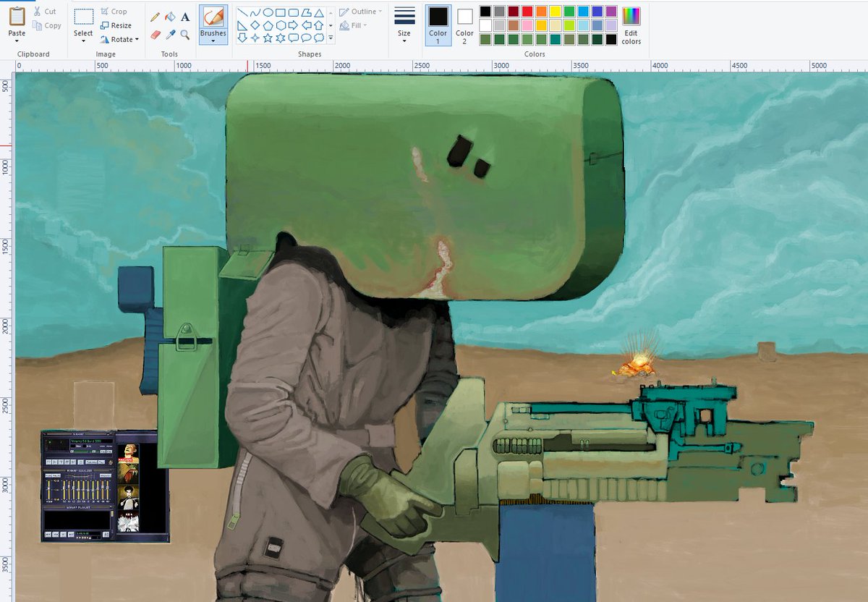
Task: Open the shape Outline dropdown
Action: point(361,12)
